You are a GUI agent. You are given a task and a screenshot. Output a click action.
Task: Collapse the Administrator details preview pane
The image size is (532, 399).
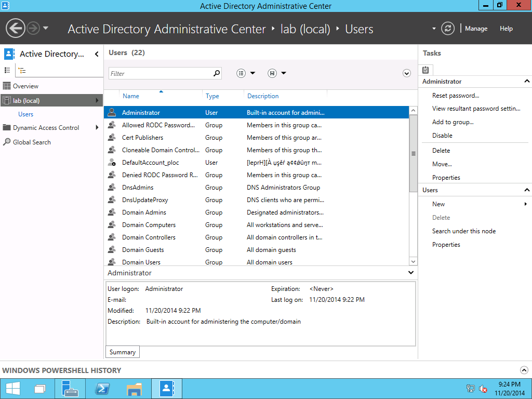tap(411, 273)
